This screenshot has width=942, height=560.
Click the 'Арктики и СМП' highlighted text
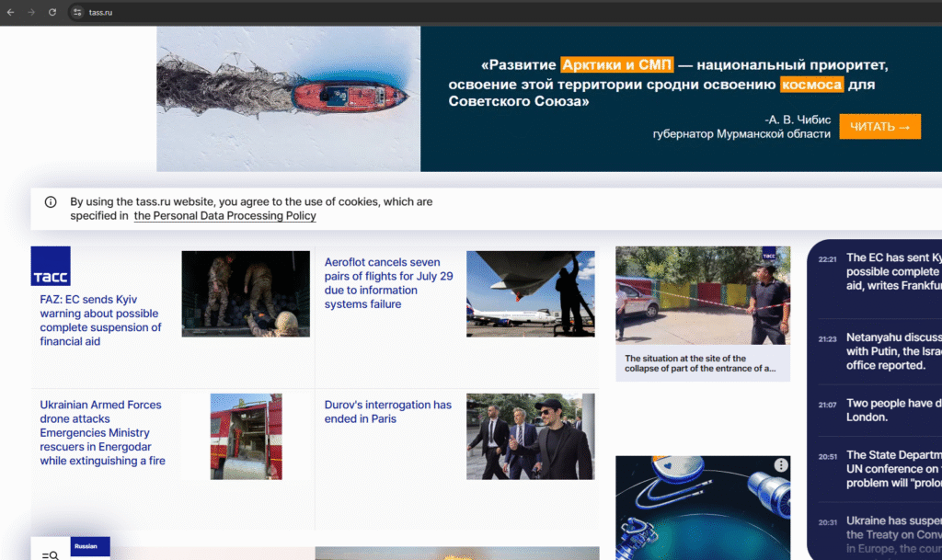[x=617, y=64]
